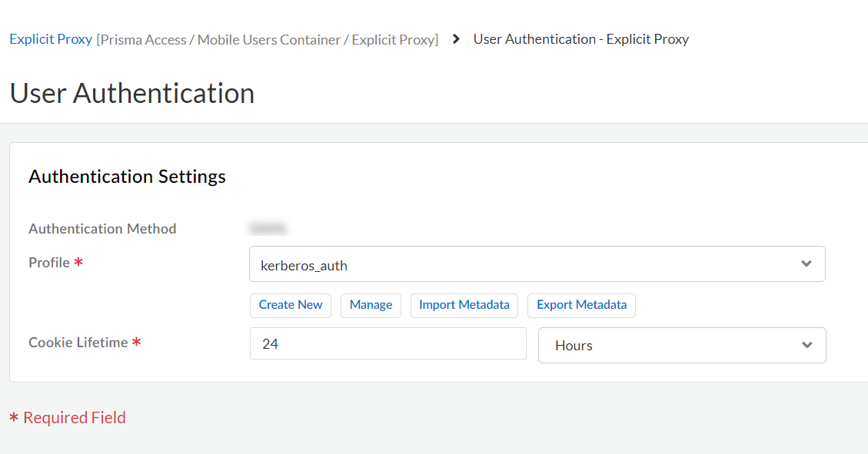This screenshot has height=454, width=868.
Task: Click the blurred Authentication Method value
Action: click(x=268, y=229)
